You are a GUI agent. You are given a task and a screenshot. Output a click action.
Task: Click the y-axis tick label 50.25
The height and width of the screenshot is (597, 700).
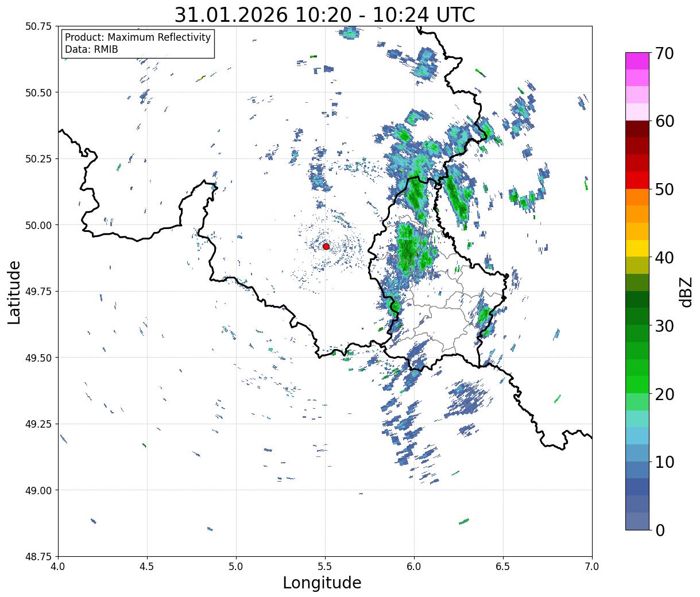point(39,159)
